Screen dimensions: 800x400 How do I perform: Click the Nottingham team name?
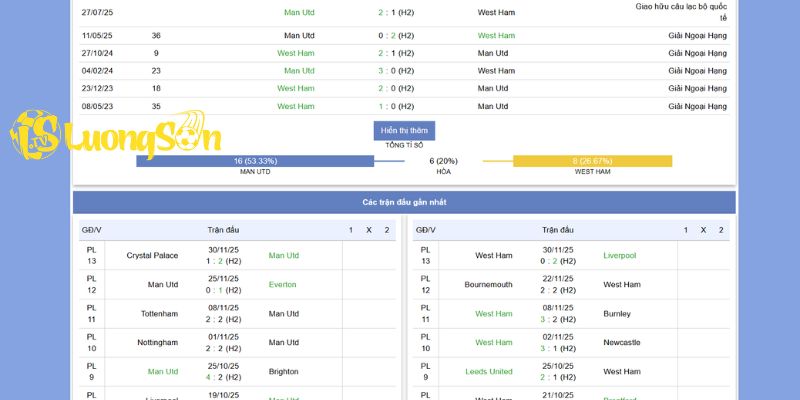point(158,342)
